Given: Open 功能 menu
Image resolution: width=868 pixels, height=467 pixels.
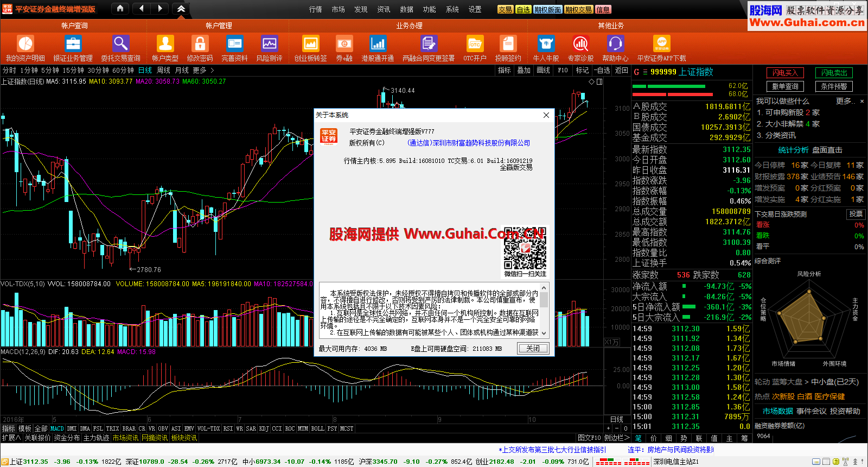Looking at the screenshot, I should click(x=430, y=9).
